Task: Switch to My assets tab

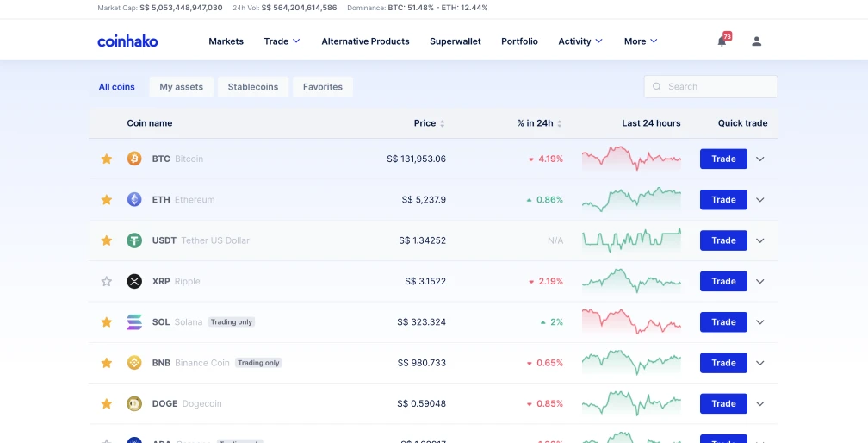Action: 182,86
